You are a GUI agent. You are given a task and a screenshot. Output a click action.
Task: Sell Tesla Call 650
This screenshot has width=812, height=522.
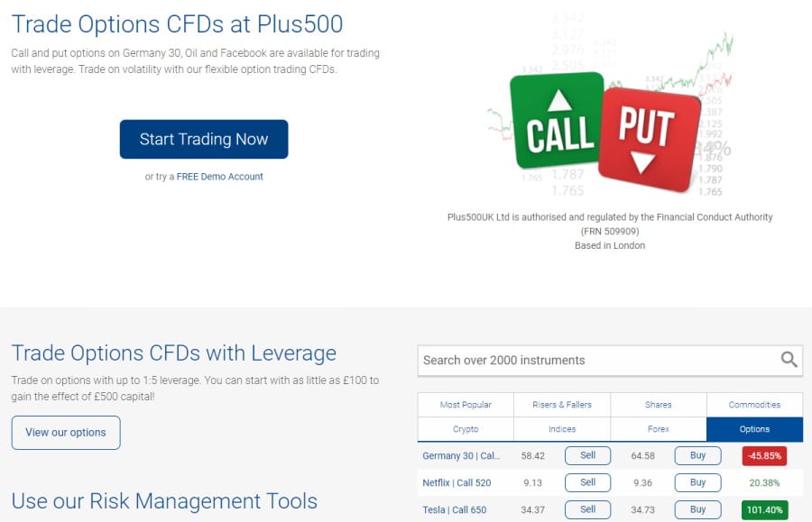(587, 509)
